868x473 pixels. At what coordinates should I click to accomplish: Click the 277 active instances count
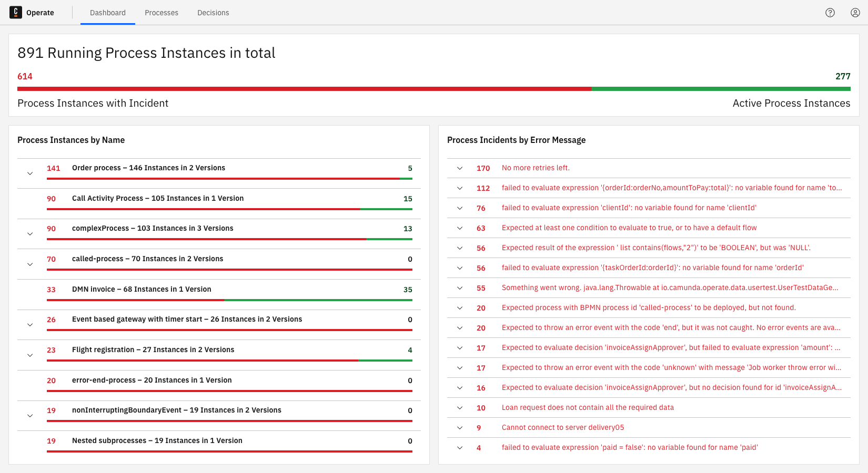pyautogui.click(x=843, y=76)
